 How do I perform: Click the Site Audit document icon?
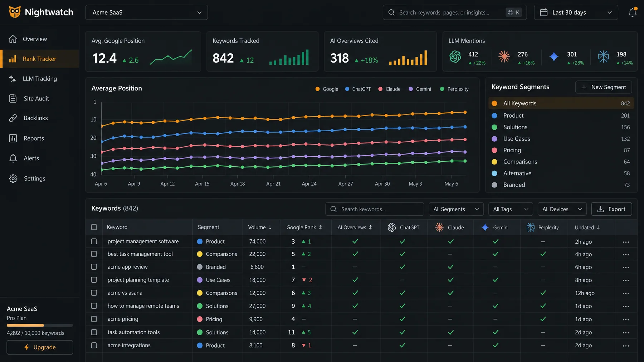click(13, 98)
